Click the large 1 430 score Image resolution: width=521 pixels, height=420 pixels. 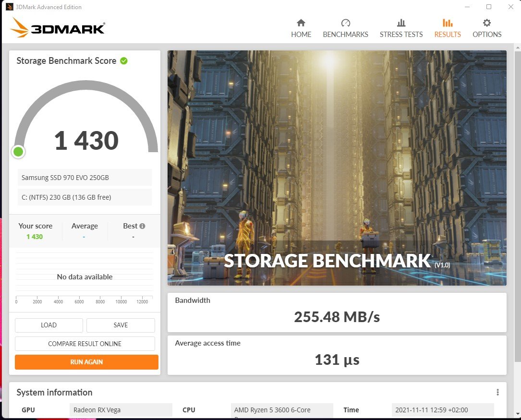(86, 140)
